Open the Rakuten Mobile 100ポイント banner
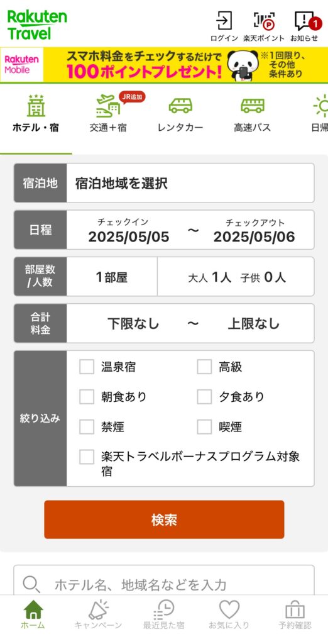The height and width of the screenshot is (644, 328). [x=164, y=65]
